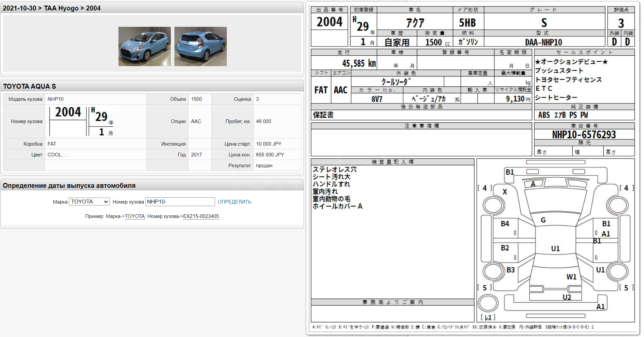Click the auction sheet grade score 3

(621, 23)
